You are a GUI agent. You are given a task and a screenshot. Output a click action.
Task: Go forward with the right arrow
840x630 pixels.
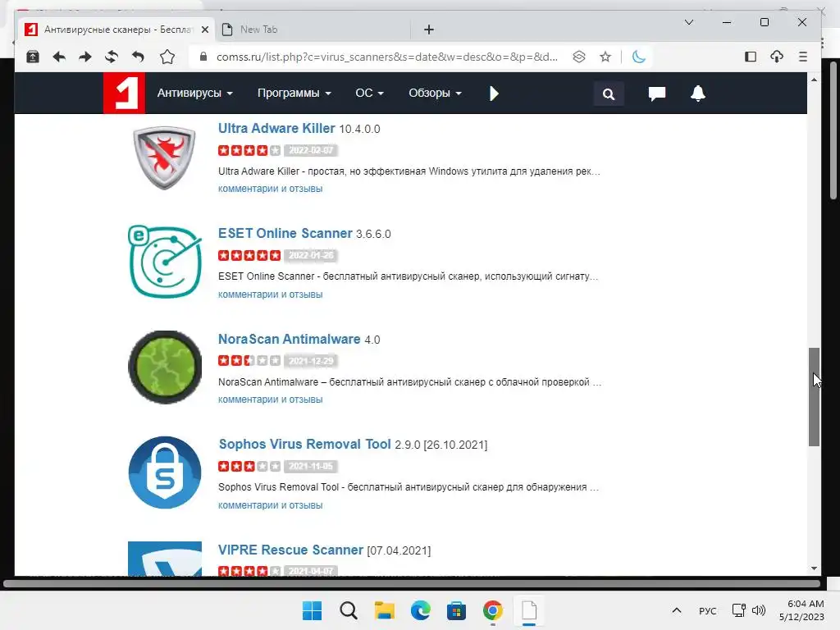click(x=85, y=57)
